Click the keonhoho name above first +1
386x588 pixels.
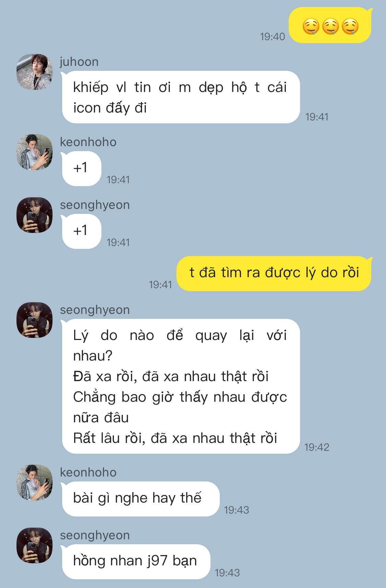[88, 142]
